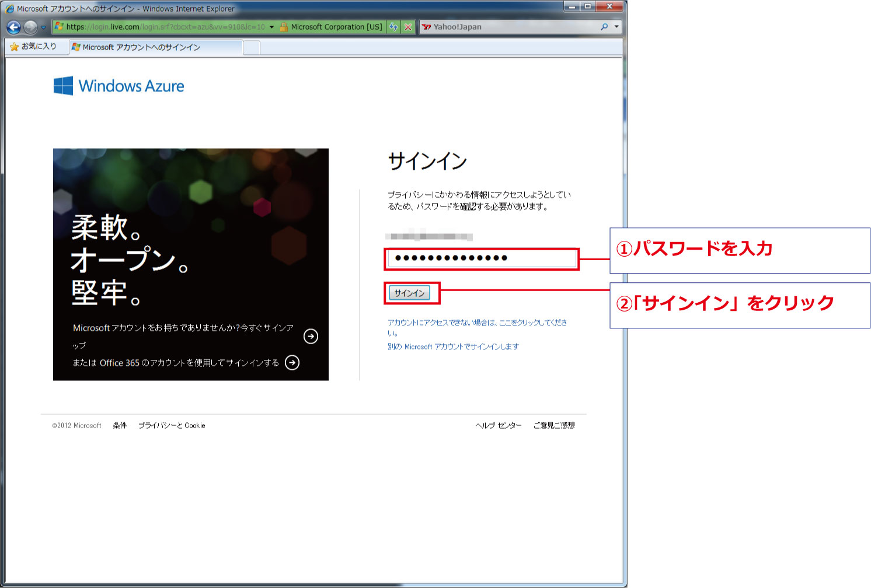Click the blurred account email text
Image resolution: width=871 pixels, height=588 pixels.
(429, 236)
